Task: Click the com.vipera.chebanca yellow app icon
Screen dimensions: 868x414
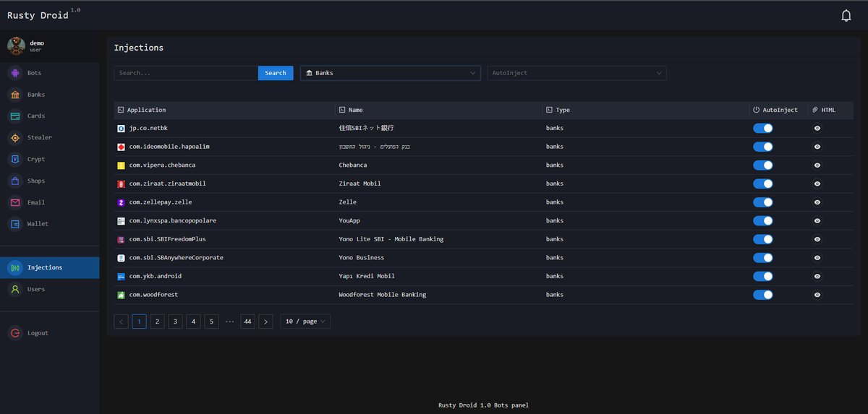Action: click(x=122, y=165)
